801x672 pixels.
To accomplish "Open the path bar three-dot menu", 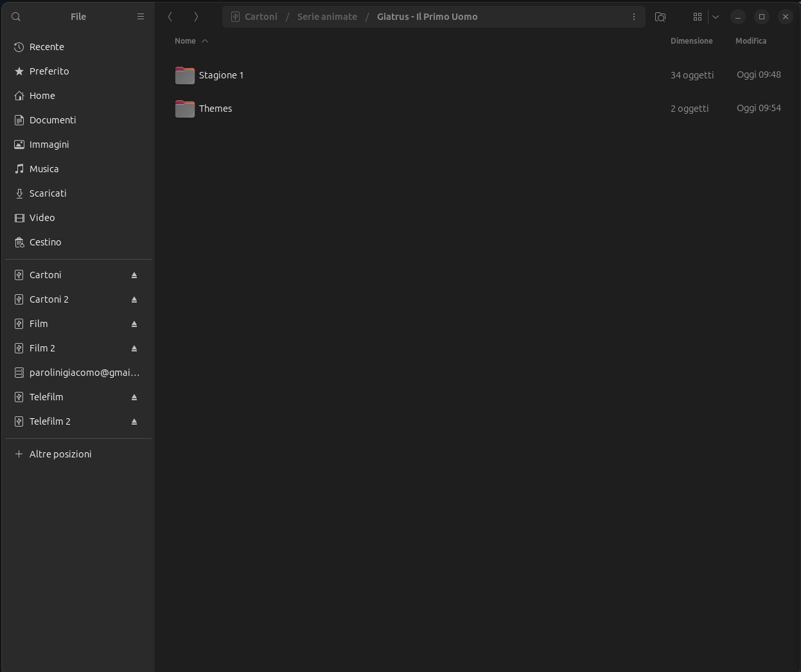I will click(633, 17).
